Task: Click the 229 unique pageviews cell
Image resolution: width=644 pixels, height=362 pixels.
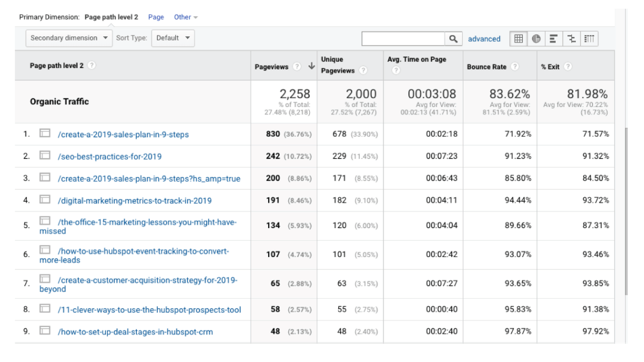Action: pyautogui.click(x=340, y=156)
